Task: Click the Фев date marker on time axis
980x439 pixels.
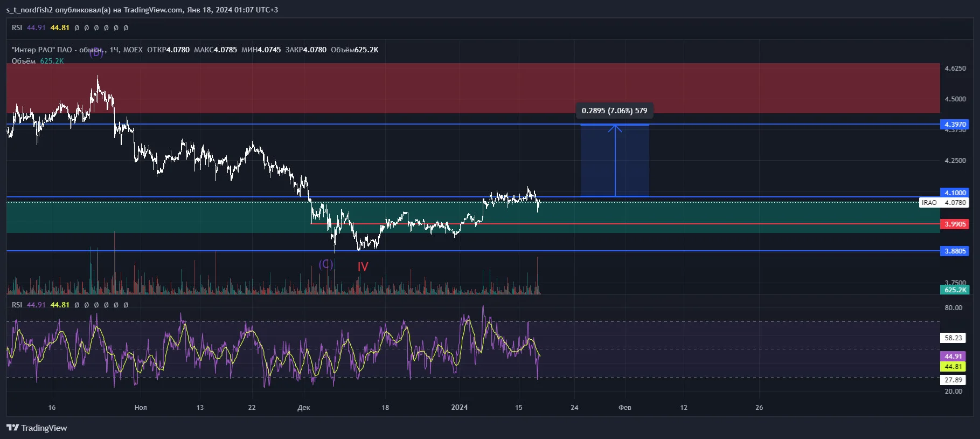Action: coord(625,407)
